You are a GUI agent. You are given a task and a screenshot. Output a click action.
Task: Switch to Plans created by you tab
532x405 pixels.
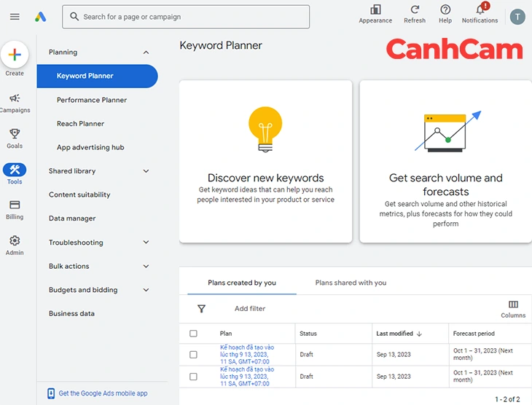click(242, 283)
